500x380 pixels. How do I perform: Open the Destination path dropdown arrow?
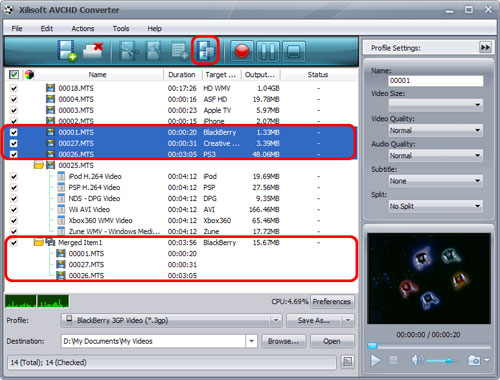(x=252, y=341)
